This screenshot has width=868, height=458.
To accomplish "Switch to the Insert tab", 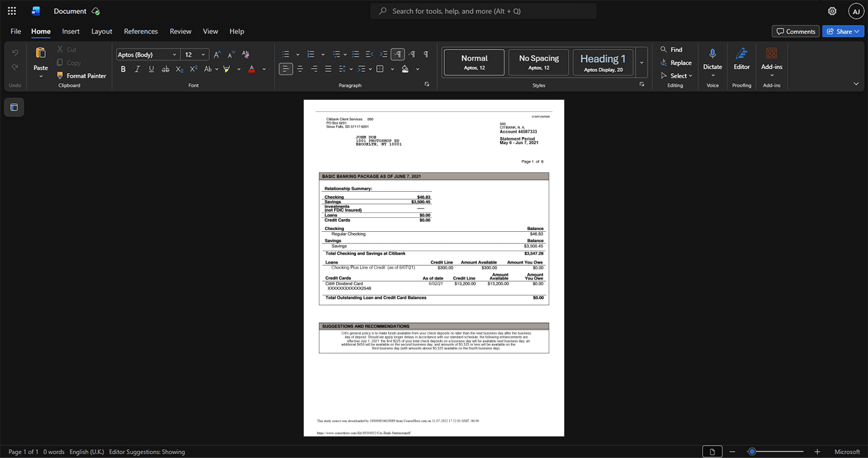I will [x=71, y=31].
